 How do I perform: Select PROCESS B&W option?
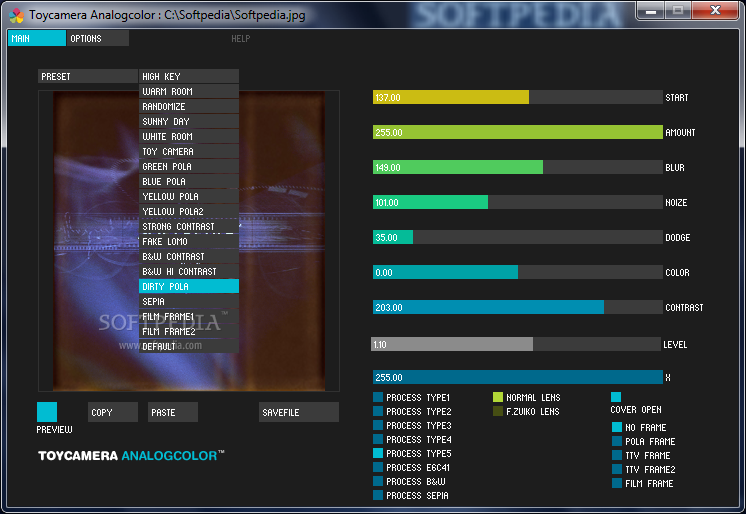point(378,481)
